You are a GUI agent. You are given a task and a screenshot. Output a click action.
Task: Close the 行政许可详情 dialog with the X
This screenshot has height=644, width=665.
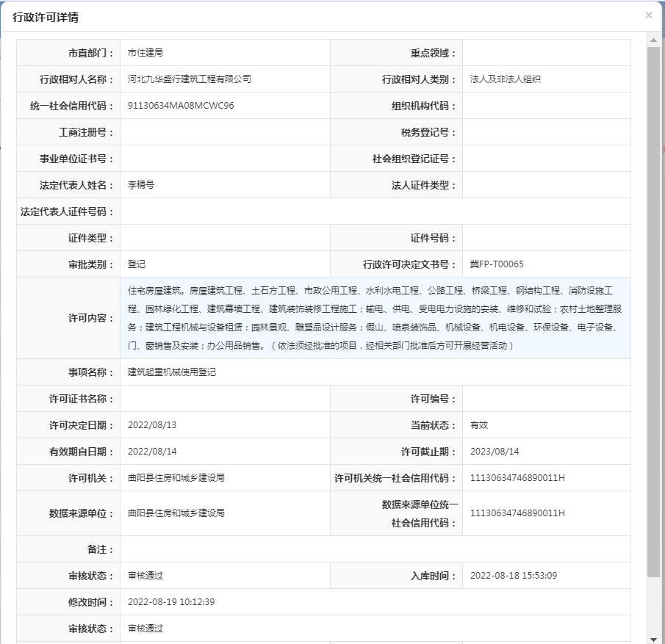click(648, 15)
